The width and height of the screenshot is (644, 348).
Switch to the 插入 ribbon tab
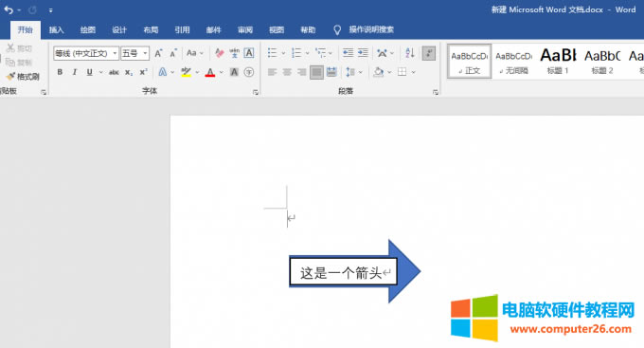(56, 29)
